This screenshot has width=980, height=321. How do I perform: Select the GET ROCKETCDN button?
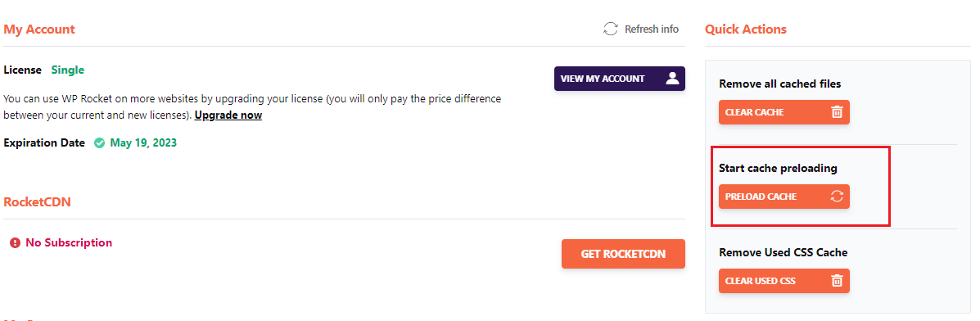tap(623, 253)
